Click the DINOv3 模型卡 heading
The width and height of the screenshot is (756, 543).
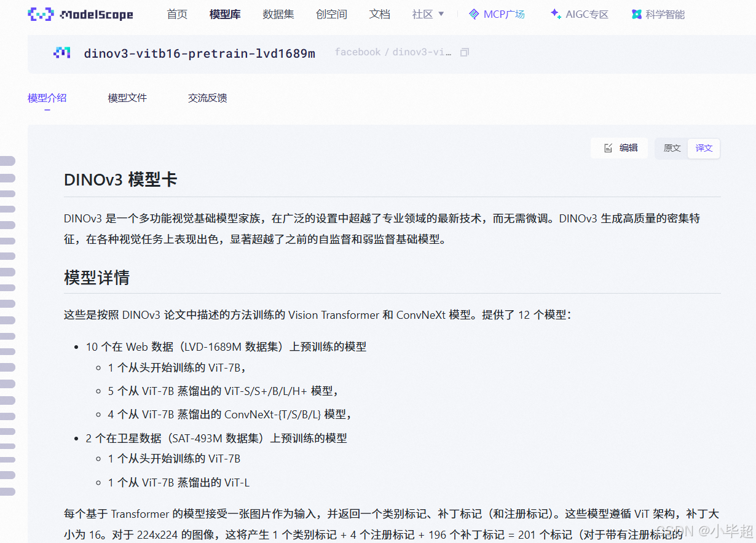pyautogui.click(x=120, y=180)
